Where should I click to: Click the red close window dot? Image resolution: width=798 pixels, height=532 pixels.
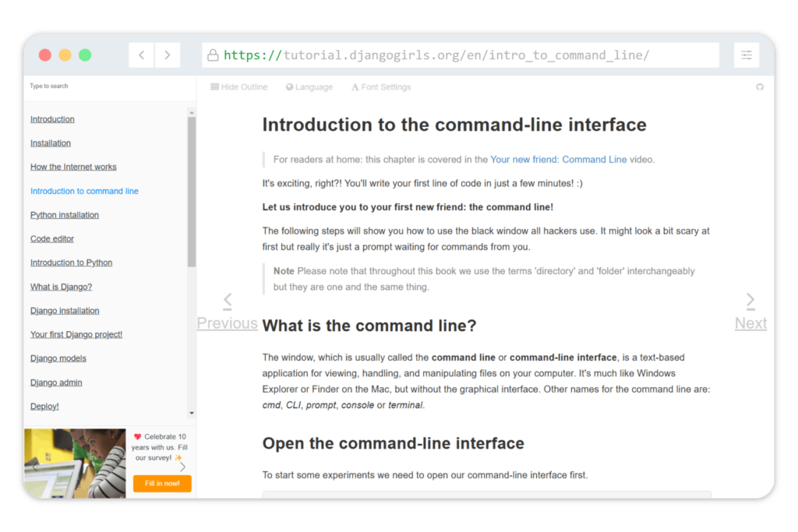[x=44, y=55]
